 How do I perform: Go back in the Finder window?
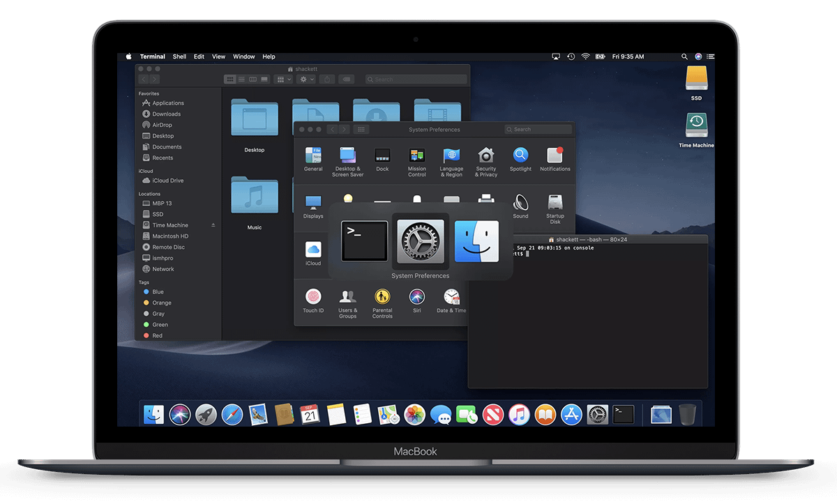click(144, 79)
